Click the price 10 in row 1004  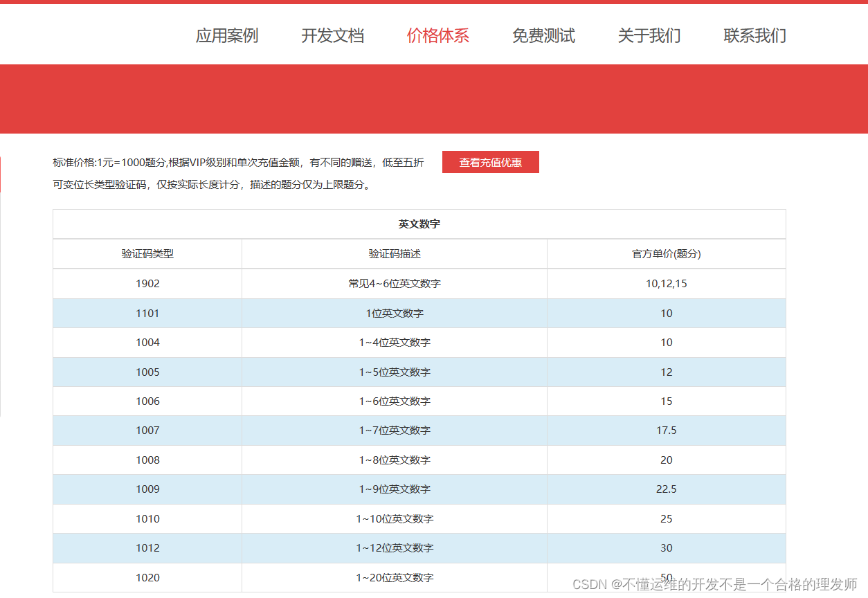(x=667, y=343)
